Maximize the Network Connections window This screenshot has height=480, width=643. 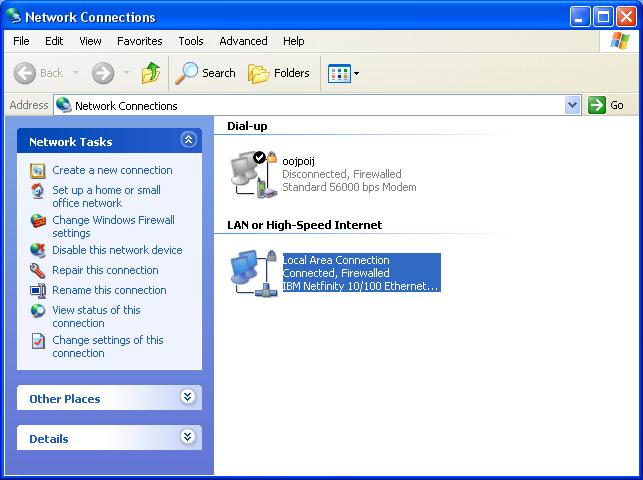[x=603, y=17]
